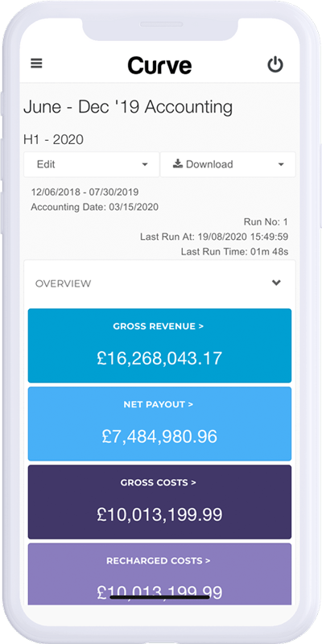Viewport: 322px width, 644px height.
Task: Open the Gross Costs details link
Action: (x=158, y=482)
